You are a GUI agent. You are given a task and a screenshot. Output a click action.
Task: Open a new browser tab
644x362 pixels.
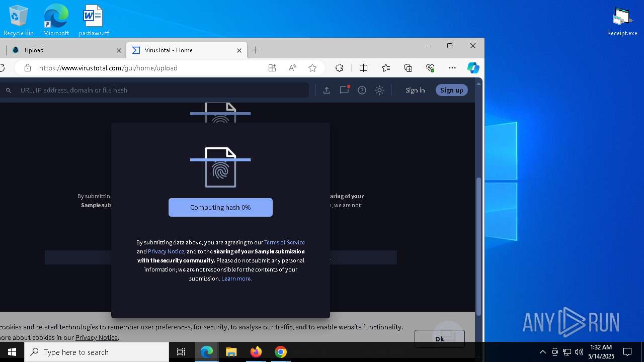point(256,50)
